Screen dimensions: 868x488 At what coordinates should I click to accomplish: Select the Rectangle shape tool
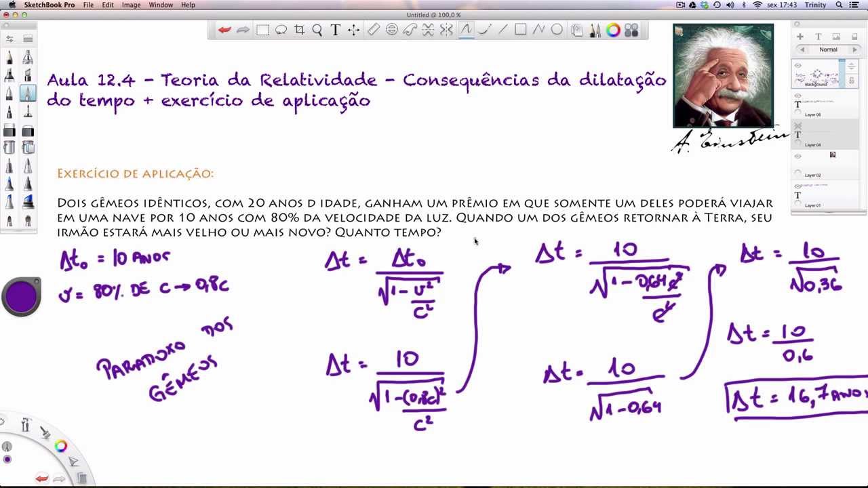tap(521, 30)
